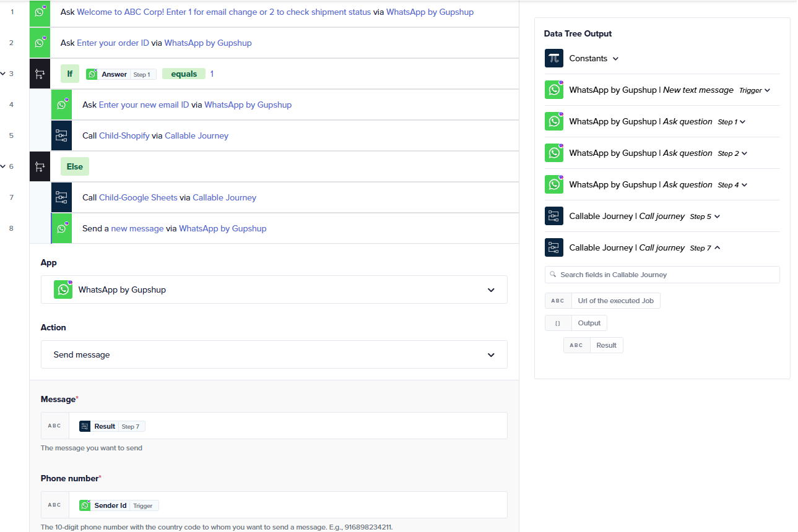Click into the Message input field
Image resolution: width=798 pixels, height=532 pixels.
tap(288, 426)
